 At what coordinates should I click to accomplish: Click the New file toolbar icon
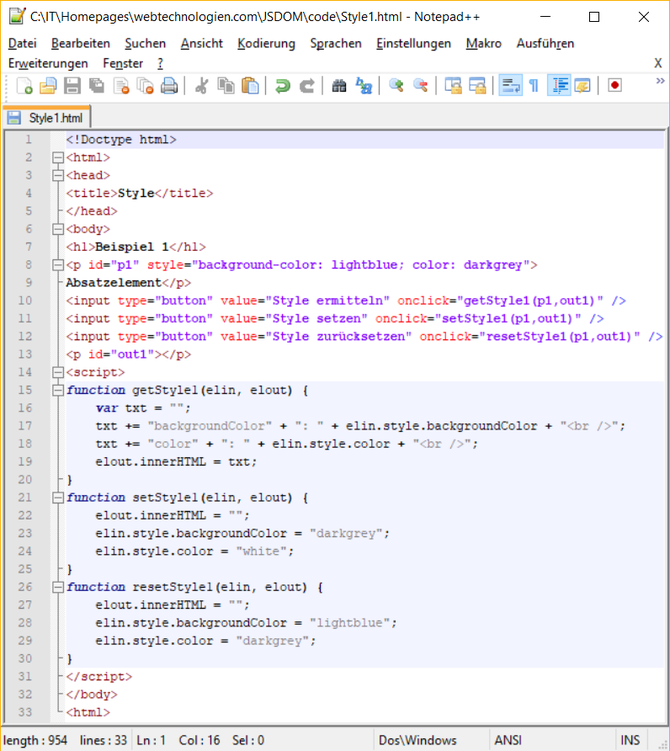point(24,86)
